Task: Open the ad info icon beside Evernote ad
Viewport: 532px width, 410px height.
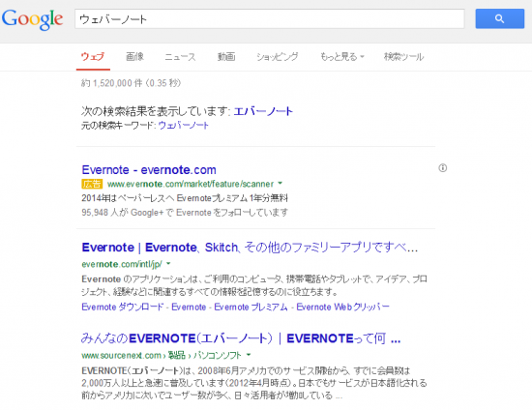Action: 442,168
